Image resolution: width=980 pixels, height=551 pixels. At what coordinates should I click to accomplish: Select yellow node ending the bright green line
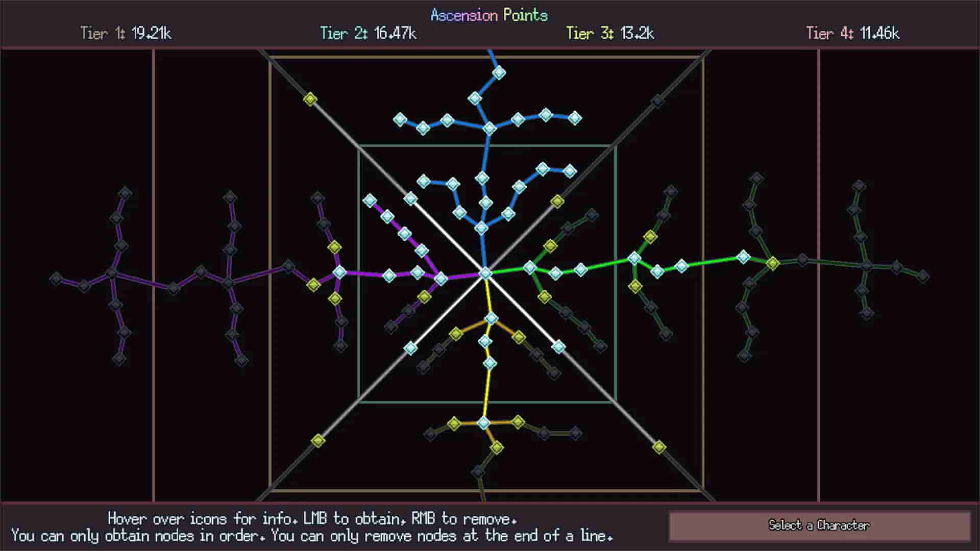point(773,263)
